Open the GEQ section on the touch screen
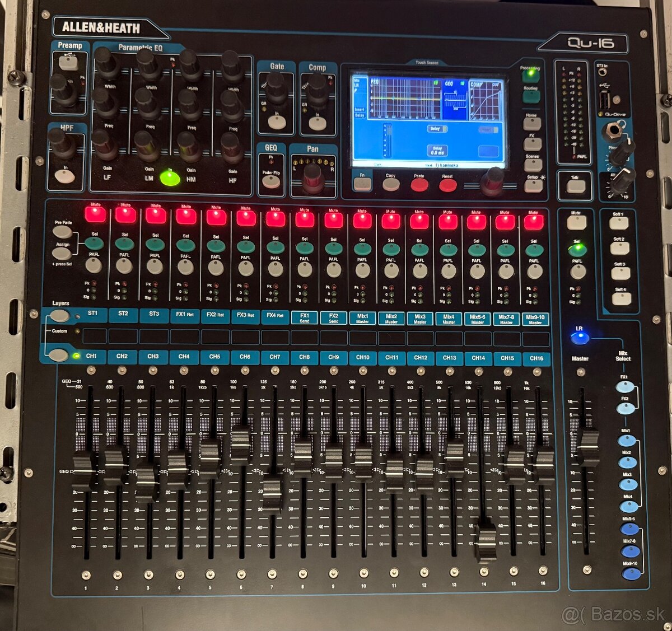 (x=455, y=99)
